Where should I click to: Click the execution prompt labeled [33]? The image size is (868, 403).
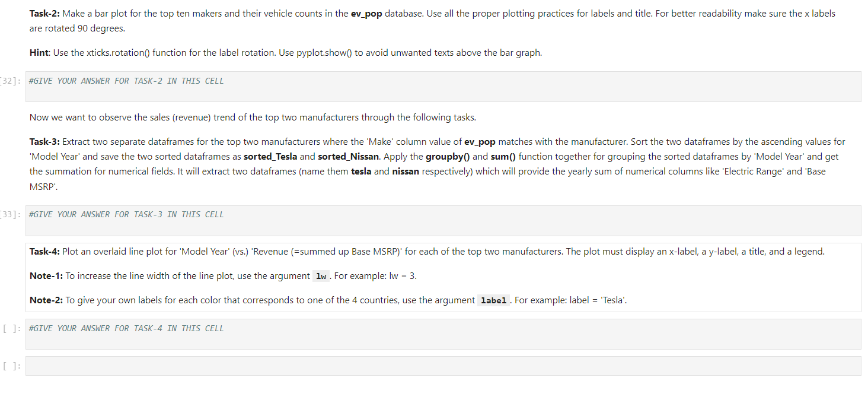[10, 214]
